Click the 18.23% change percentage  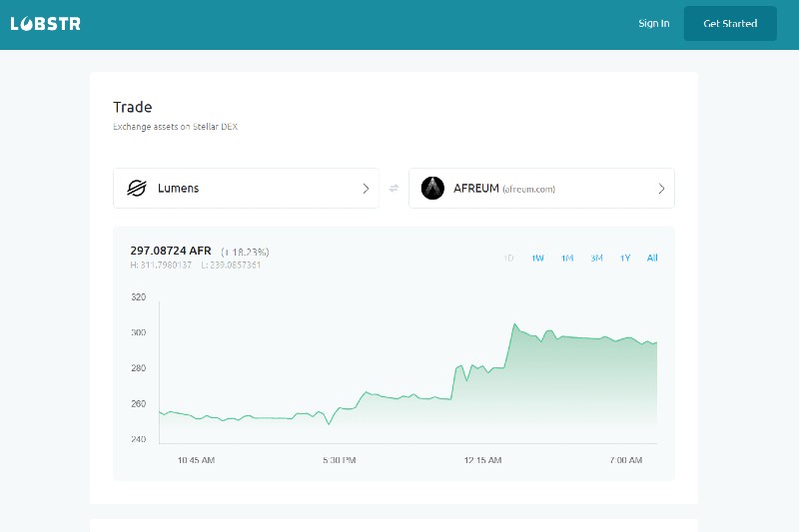tap(245, 252)
